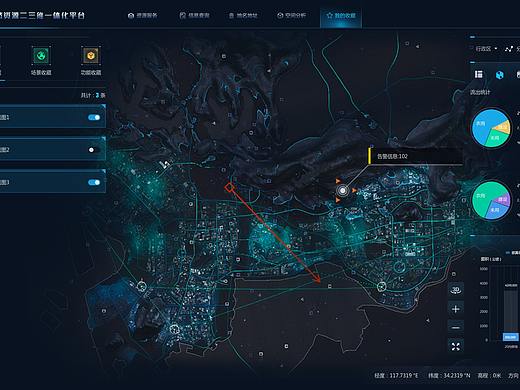The image size is (520, 390).
Task: Select the 图1 favorite row
Action: pos(53,117)
